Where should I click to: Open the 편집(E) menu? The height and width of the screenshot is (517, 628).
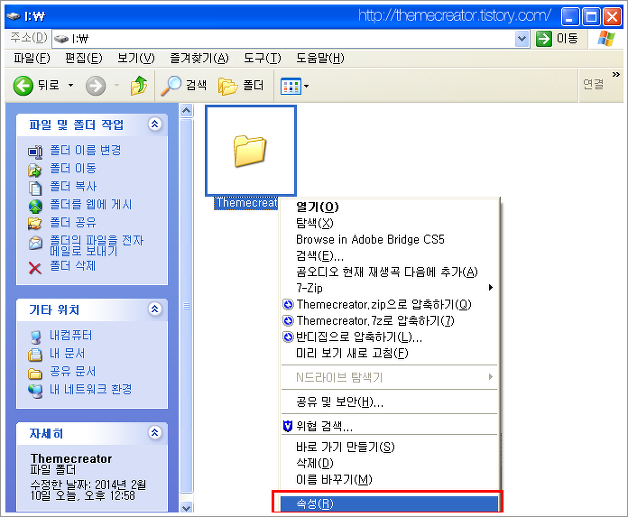click(84, 58)
